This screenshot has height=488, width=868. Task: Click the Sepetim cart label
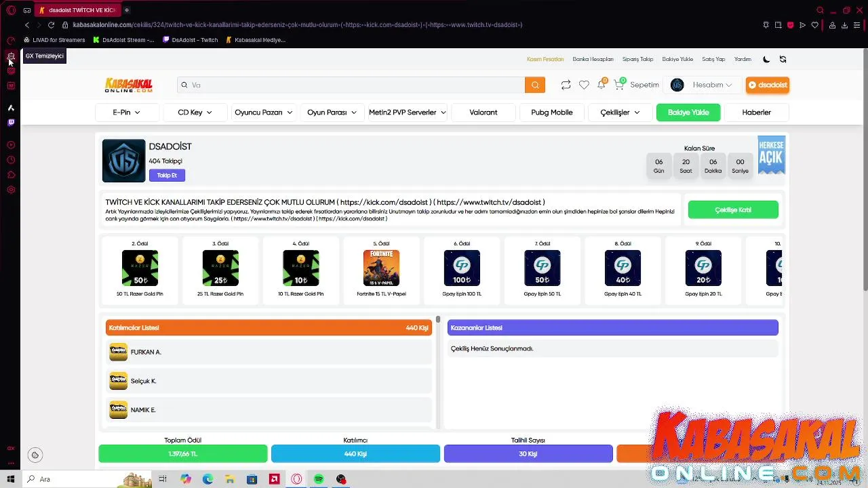click(x=644, y=85)
